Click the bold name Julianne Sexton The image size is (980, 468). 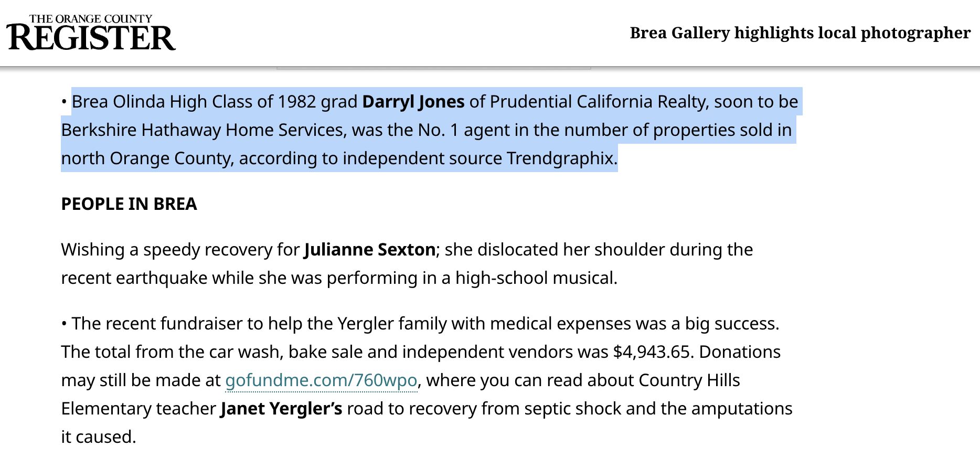click(x=369, y=249)
